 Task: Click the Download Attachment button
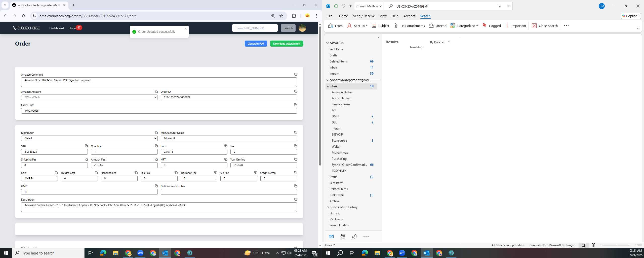(287, 44)
